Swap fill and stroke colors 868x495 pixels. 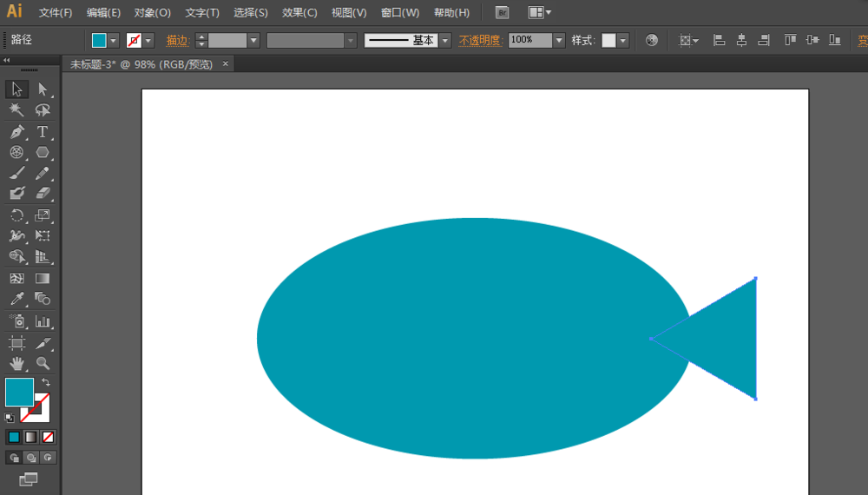click(x=46, y=382)
